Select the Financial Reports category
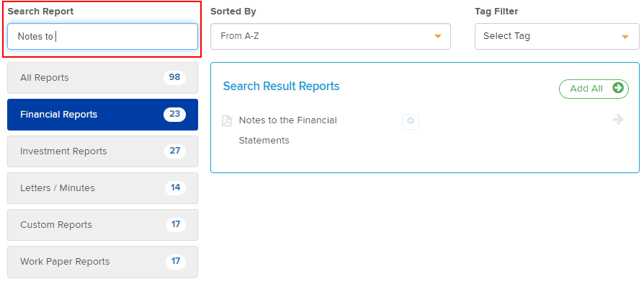Viewport: 644px width, 287px height. [x=103, y=115]
